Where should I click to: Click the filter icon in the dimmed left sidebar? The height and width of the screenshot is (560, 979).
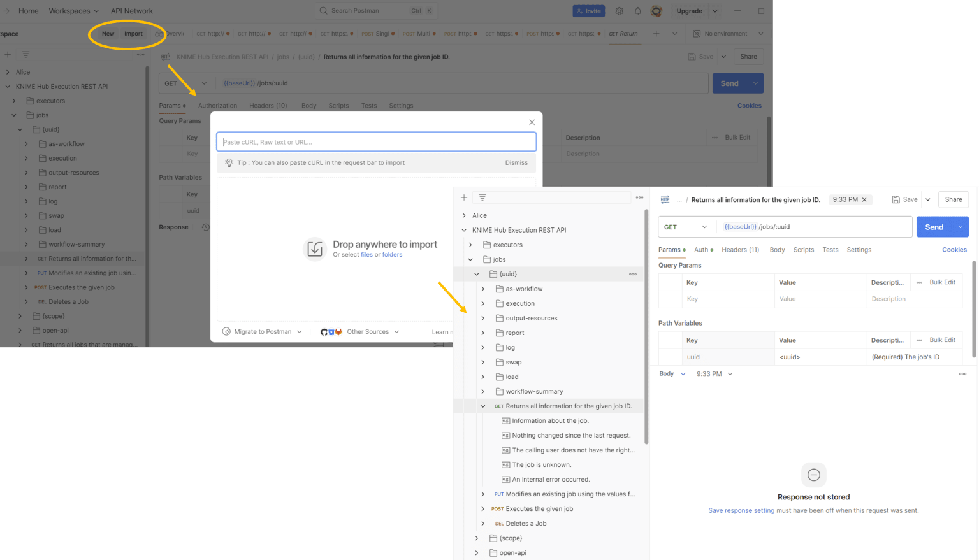pyautogui.click(x=25, y=55)
